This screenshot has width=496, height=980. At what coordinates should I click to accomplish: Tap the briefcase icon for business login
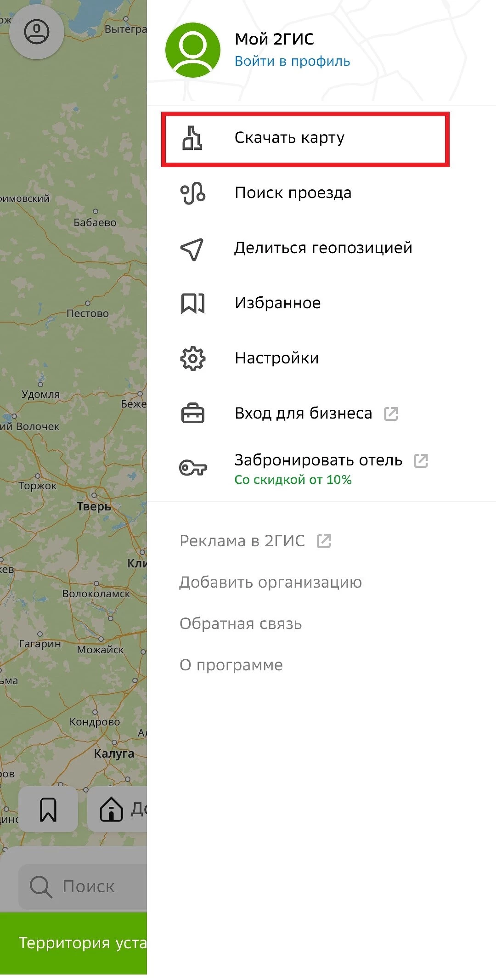pyautogui.click(x=192, y=414)
